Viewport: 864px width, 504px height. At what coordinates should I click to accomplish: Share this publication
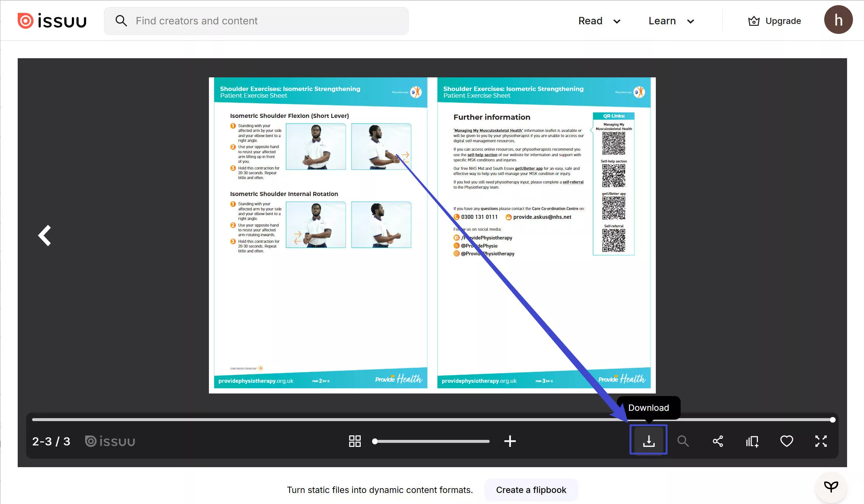pos(718,441)
